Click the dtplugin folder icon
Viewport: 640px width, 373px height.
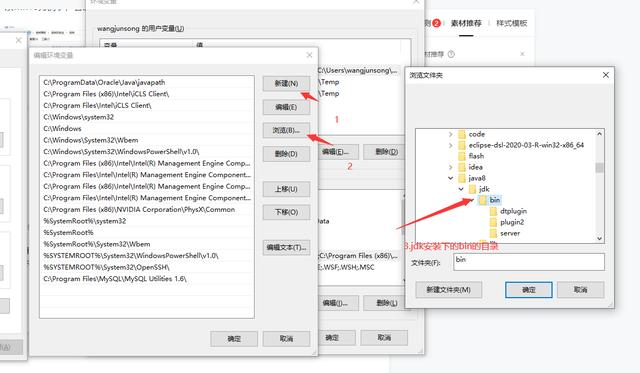point(493,211)
